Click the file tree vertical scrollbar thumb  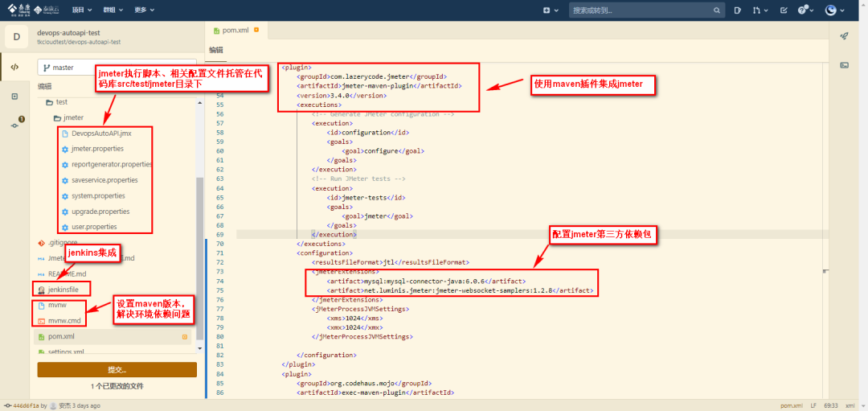(x=200, y=257)
